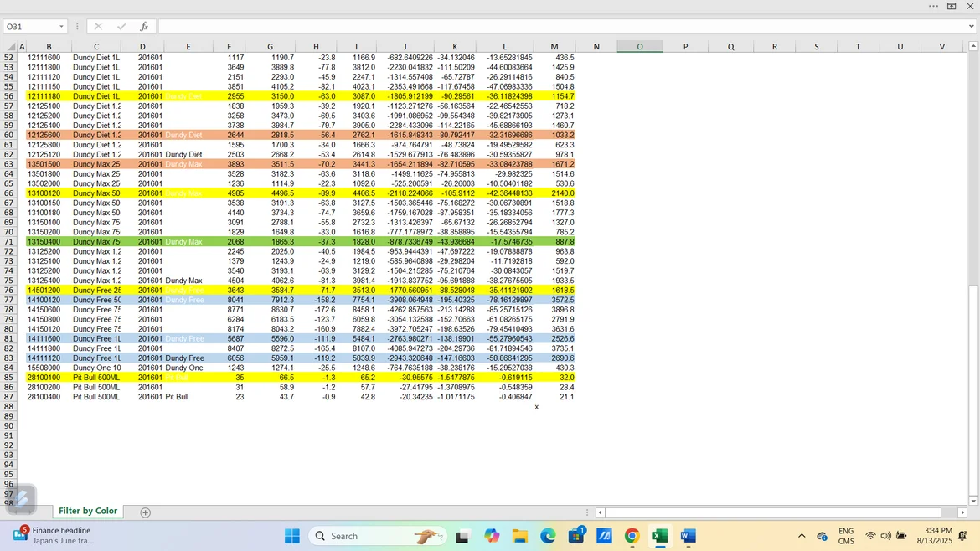Open the Windows Start menu
The image size is (980, 551).
(x=291, y=536)
